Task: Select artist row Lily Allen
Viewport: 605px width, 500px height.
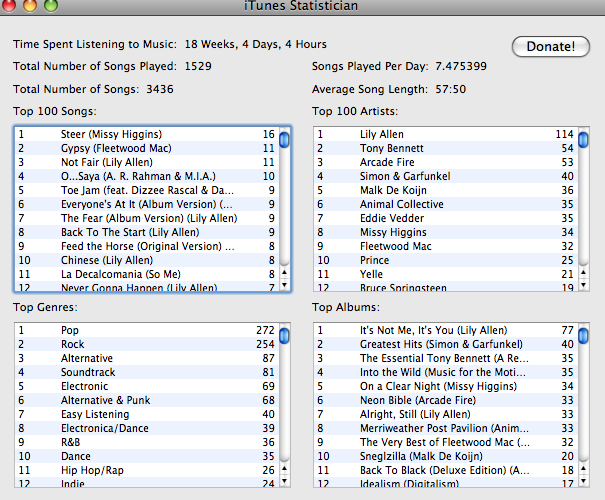Action: 446,134
